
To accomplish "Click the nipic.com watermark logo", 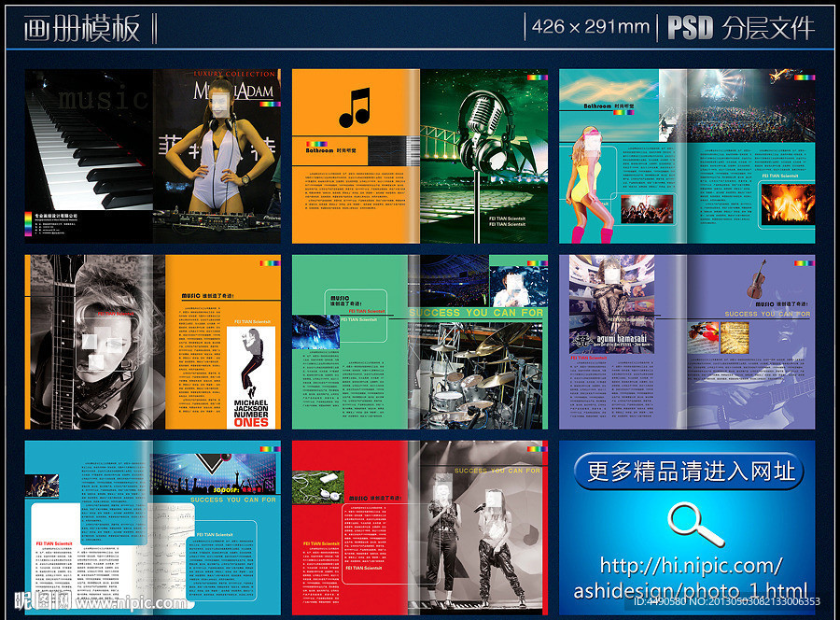I will click(x=93, y=600).
